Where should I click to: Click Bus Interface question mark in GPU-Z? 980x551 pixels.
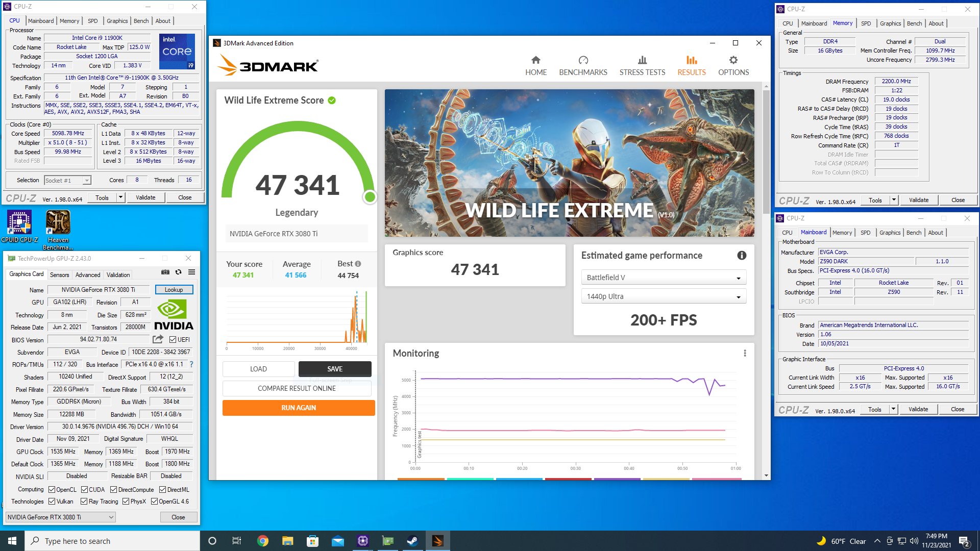point(191,364)
